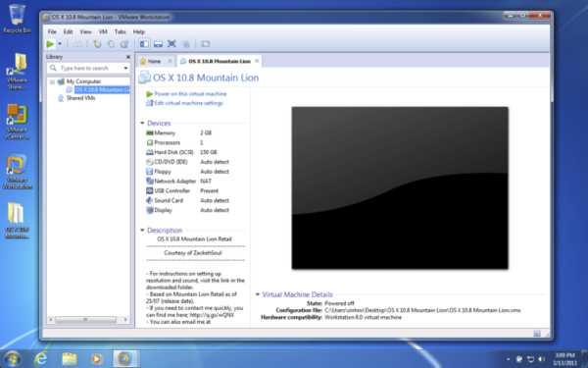Image resolution: width=588 pixels, height=368 pixels.
Task: Click Power on this virtual machine link
Action: point(190,94)
